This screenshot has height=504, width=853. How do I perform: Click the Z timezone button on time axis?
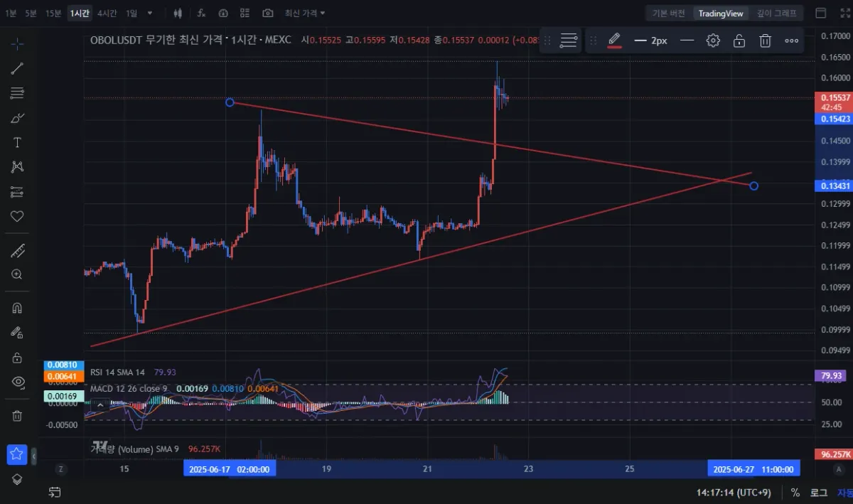tap(61, 469)
